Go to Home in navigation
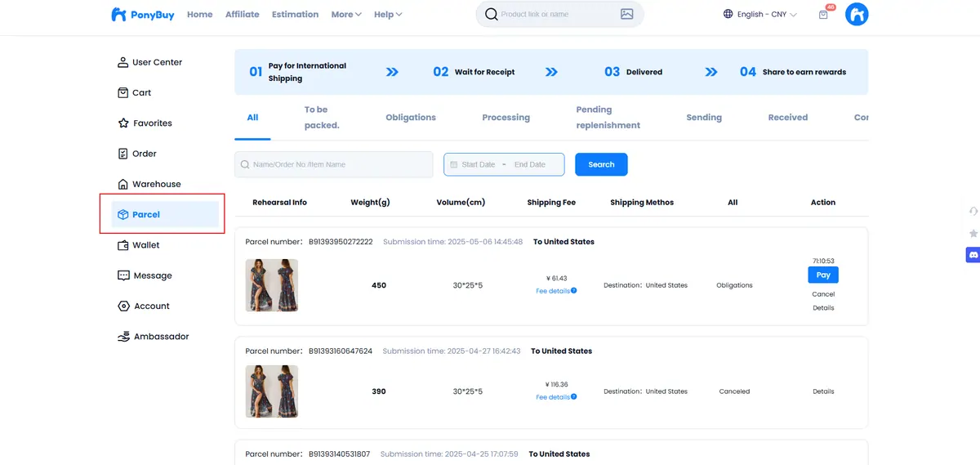The height and width of the screenshot is (465, 980). tap(199, 15)
